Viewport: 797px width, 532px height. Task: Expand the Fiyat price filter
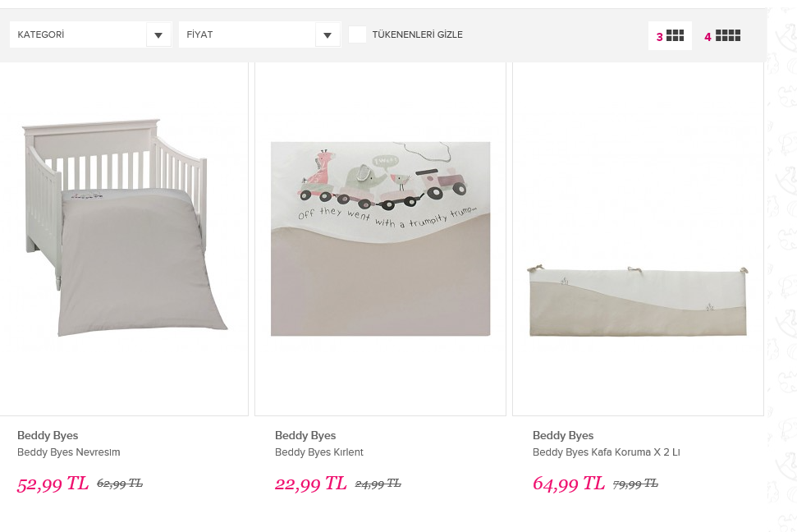point(248,35)
